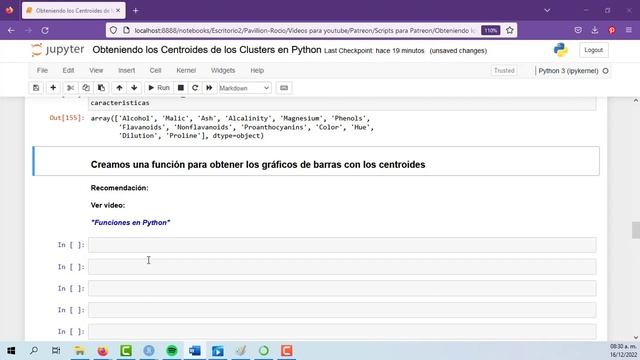Click the Trusted notebook indicator
The width and height of the screenshot is (640, 360).
[x=504, y=71]
